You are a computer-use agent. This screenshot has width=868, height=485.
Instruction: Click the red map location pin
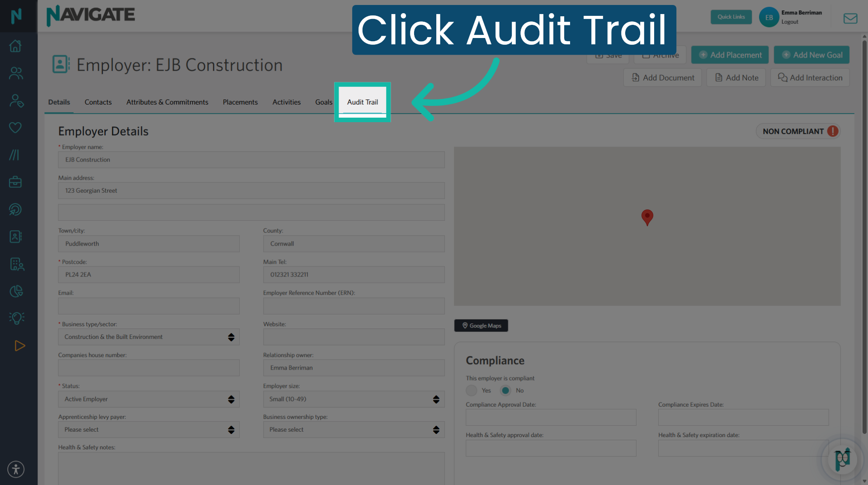pyautogui.click(x=647, y=217)
